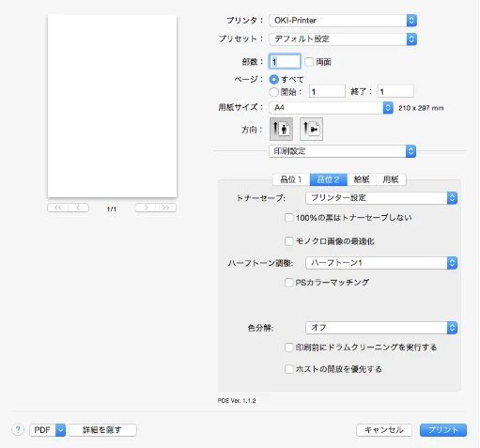The width and height of the screenshot is (480, 448).
Task: Open the 色分解 オフ dropdown
Action: point(381,328)
